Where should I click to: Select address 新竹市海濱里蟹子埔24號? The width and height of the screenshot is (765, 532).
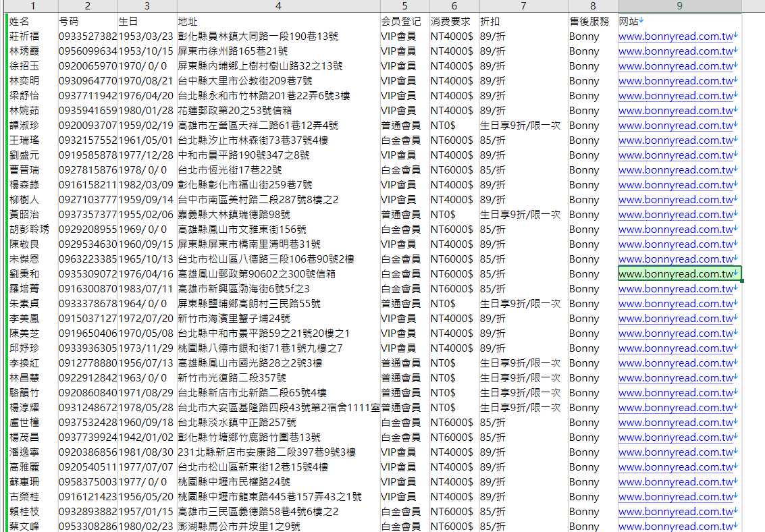click(279, 319)
